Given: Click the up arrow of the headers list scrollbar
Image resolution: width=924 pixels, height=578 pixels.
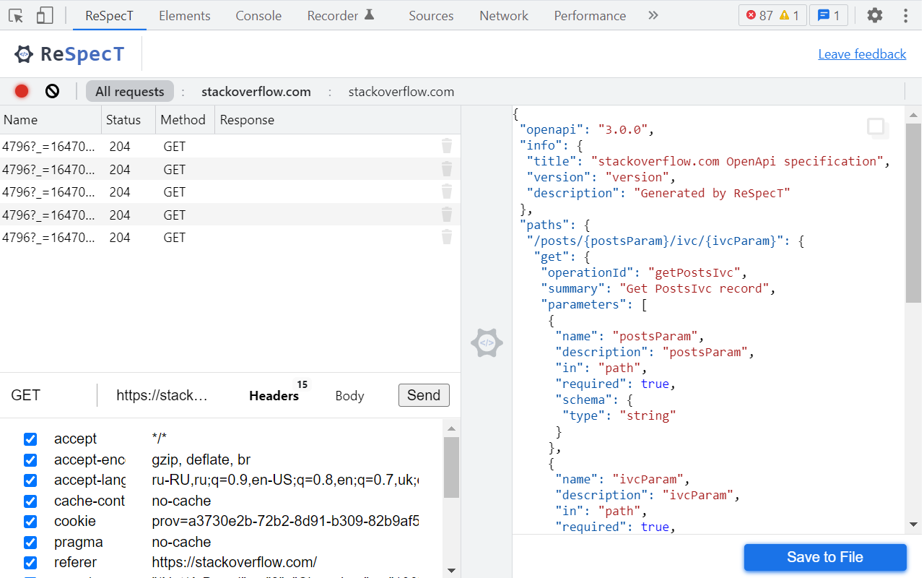Looking at the screenshot, I should pos(451,427).
